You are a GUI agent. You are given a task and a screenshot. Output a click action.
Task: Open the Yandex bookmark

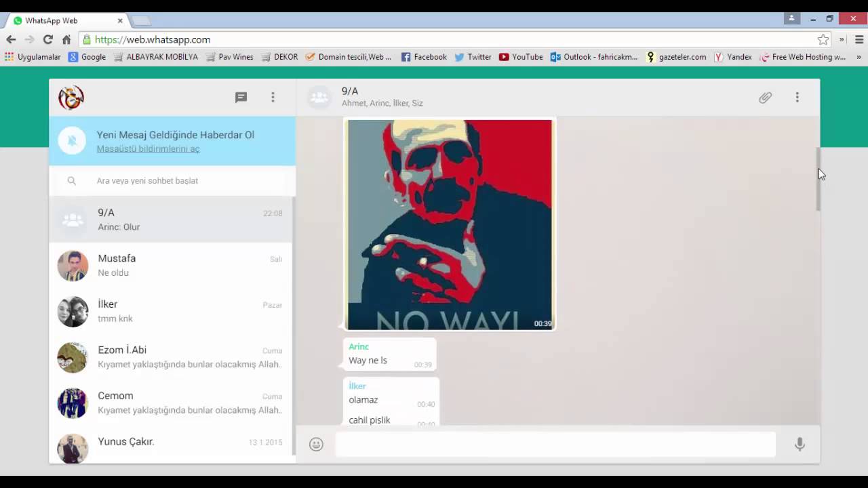tap(732, 57)
